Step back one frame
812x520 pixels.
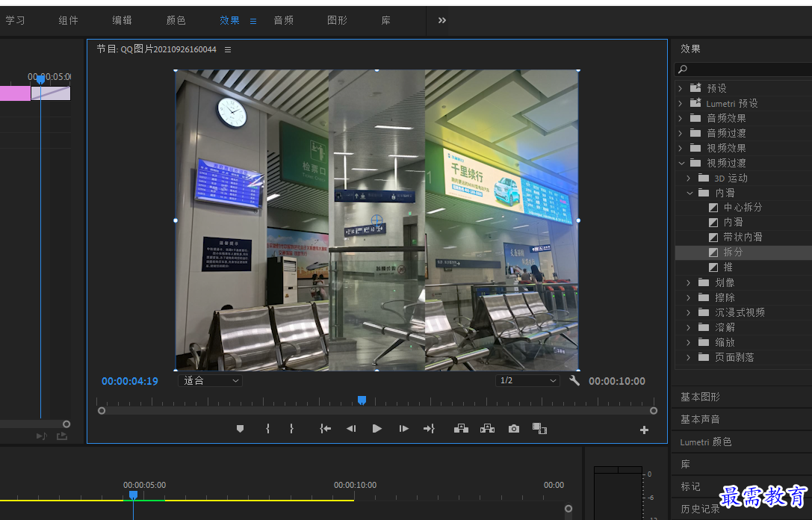(351, 429)
